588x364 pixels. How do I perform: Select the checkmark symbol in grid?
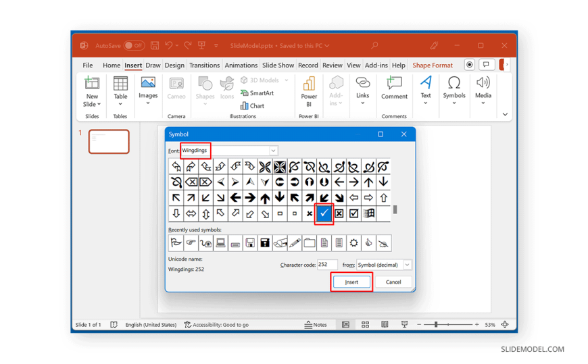coord(324,213)
